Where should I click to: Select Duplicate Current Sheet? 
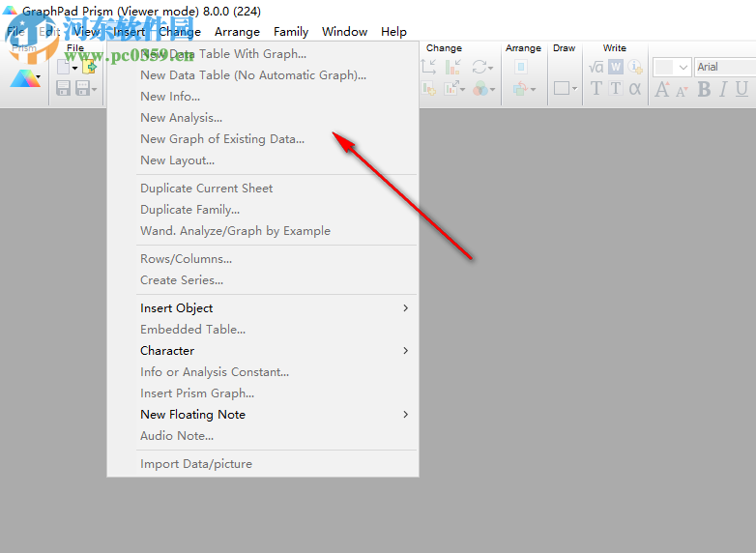pyautogui.click(x=263, y=188)
